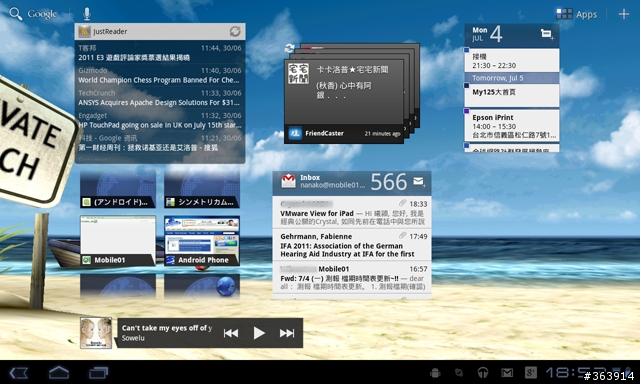The image size is (640, 384).
Task: Open the '2011 E3' news item in JustReader
Action: 160,53
